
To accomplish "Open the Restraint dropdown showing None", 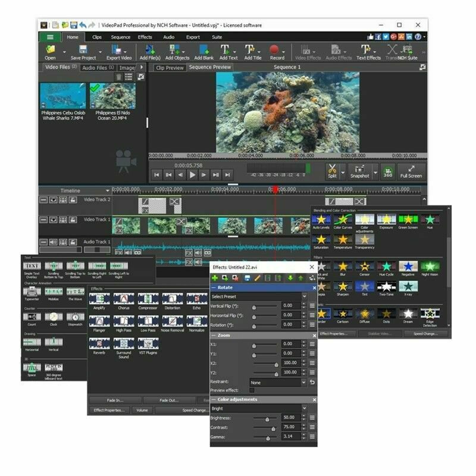I will tap(278, 383).
